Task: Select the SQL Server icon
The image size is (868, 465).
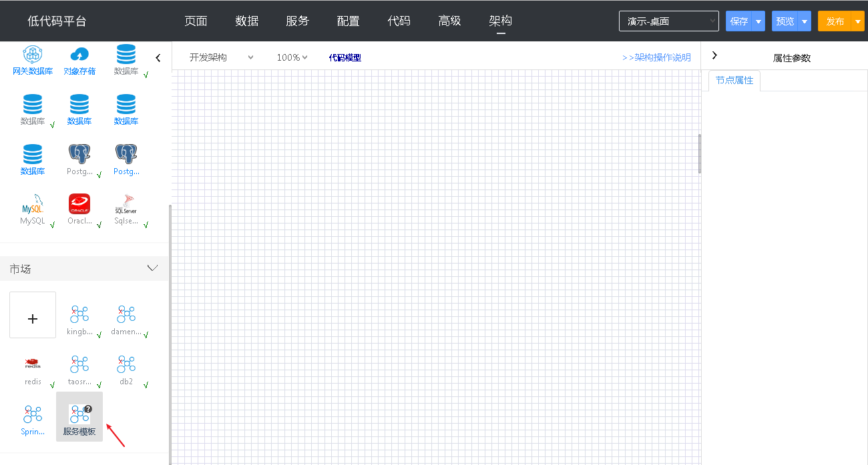Action: tap(126, 204)
